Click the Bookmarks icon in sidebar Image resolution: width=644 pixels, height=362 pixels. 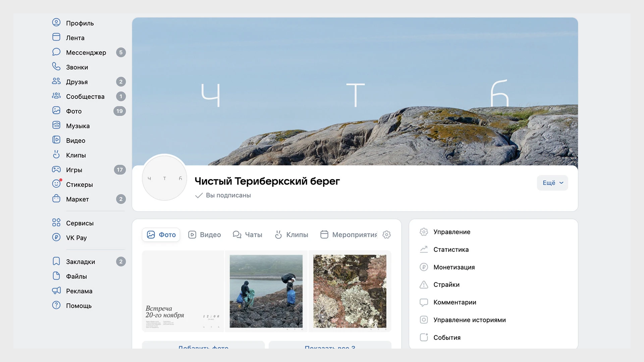56,261
